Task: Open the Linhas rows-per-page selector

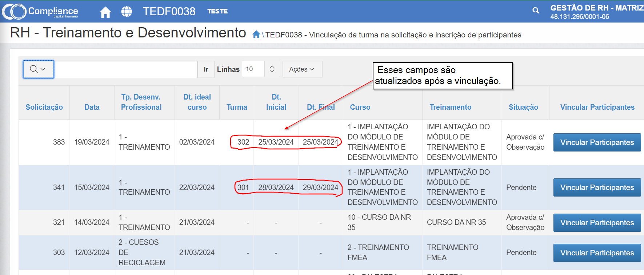Action: tap(261, 69)
